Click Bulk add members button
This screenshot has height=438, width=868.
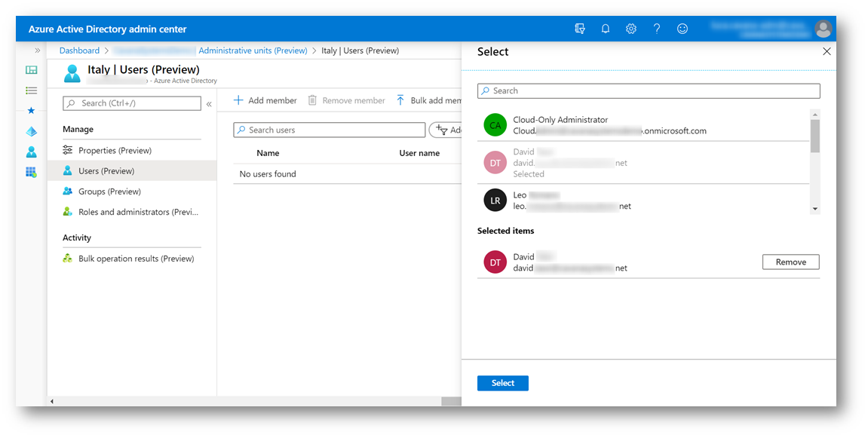coord(429,100)
